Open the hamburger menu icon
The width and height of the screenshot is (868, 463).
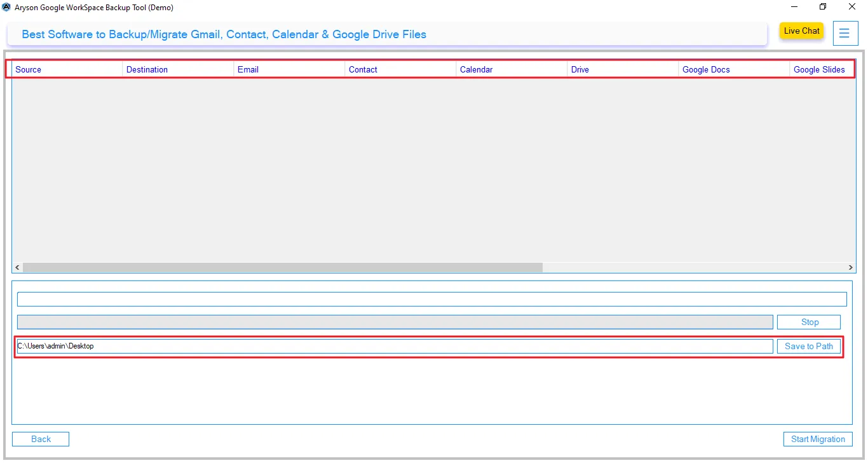pyautogui.click(x=845, y=33)
